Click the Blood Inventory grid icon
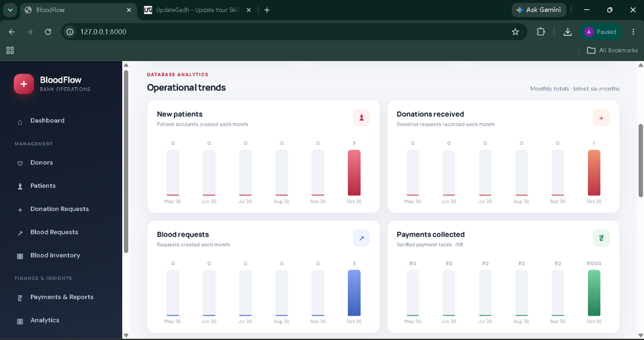 tap(19, 256)
